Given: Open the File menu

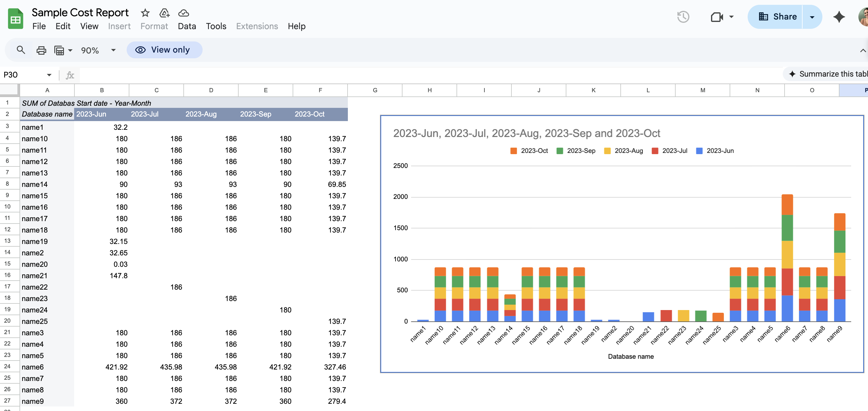Looking at the screenshot, I should (x=39, y=26).
